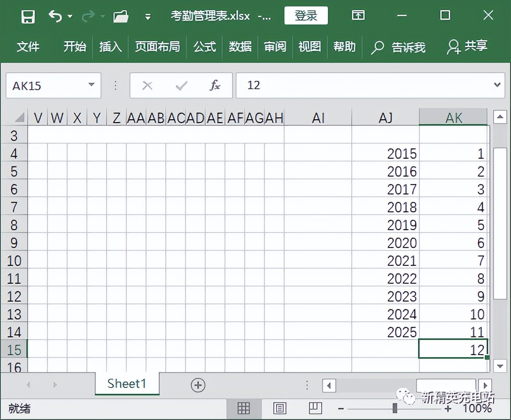The width and height of the screenshot is (511, 420).
Task: Click the Save icon on quick access toolbar
Action: coord(27,16)
